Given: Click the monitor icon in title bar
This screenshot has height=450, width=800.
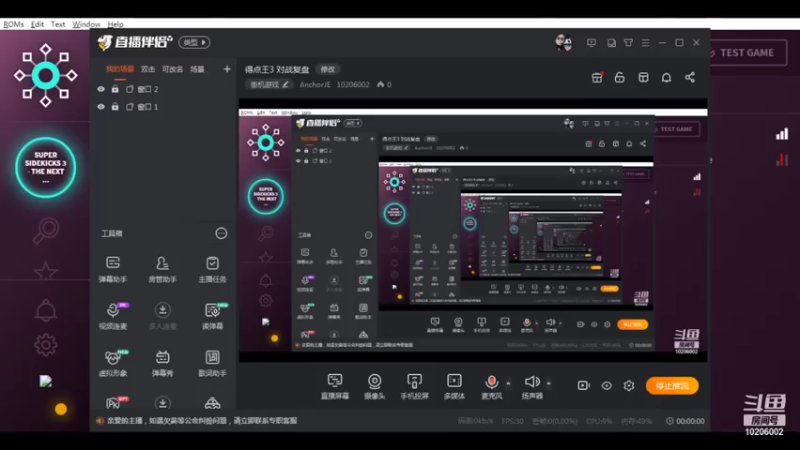Looking at the screenshot, I should 591,43.
